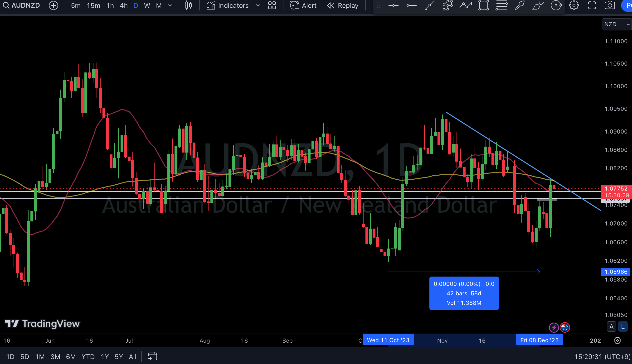Enter fullscreen mode

pyautogui.click(x=592, y=5)
